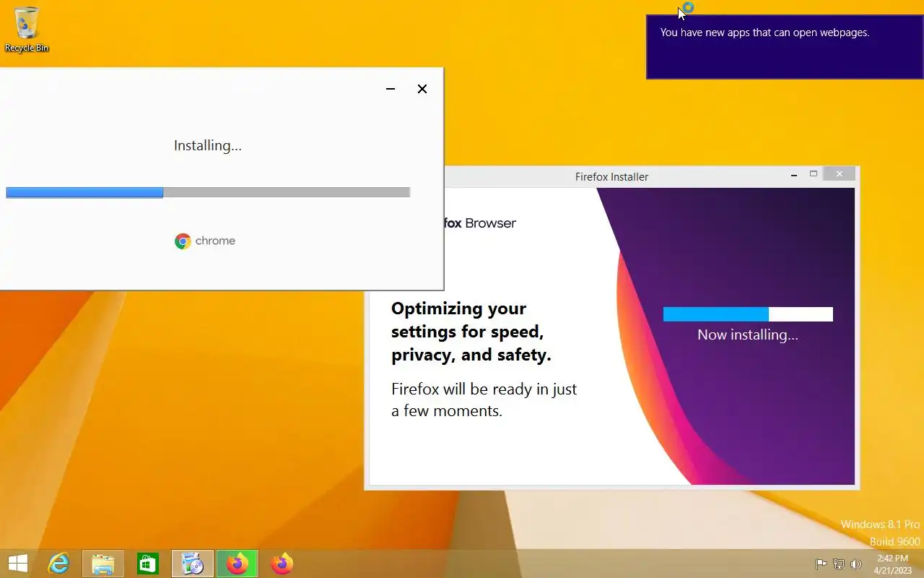Open the Windows Store taskbar icon

148,564
